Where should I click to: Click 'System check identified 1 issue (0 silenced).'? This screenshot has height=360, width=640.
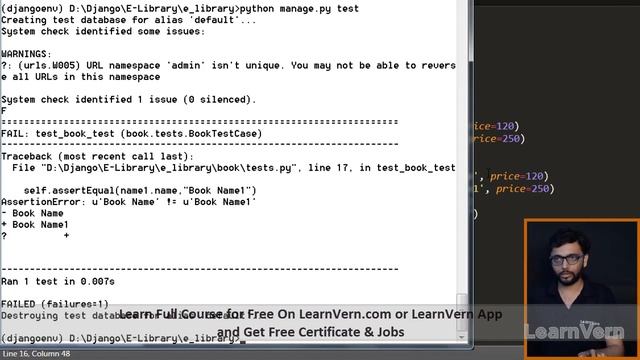[x=129, y=100]
